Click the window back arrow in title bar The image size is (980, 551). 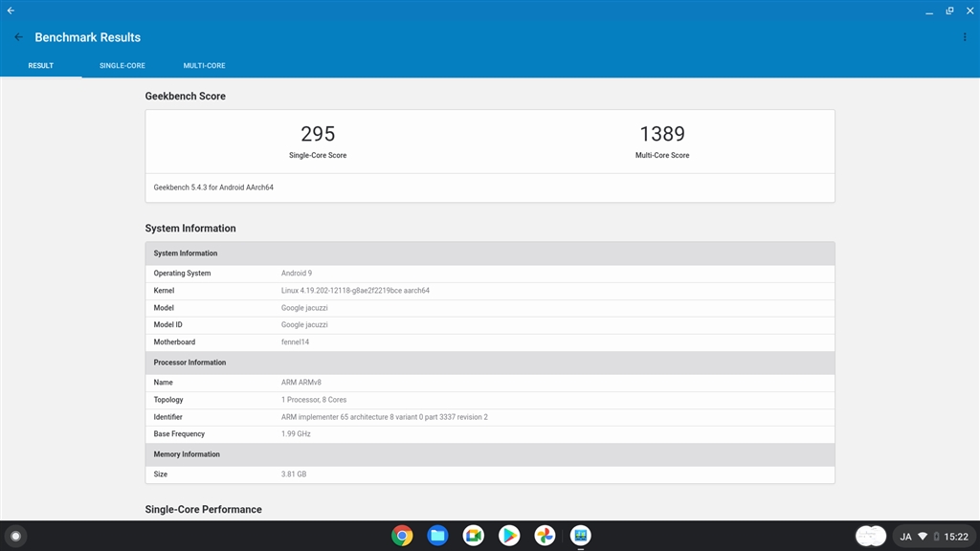click(x=11, y=11)
